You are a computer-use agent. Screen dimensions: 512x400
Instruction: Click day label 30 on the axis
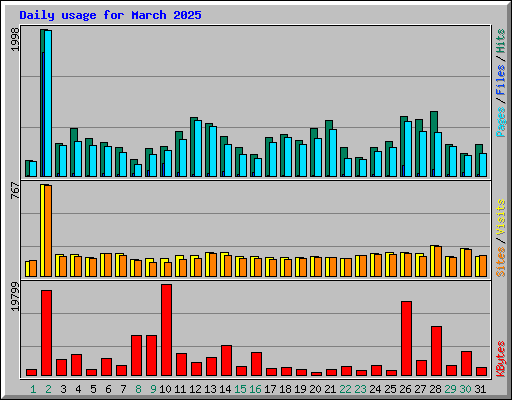[465, 389]
